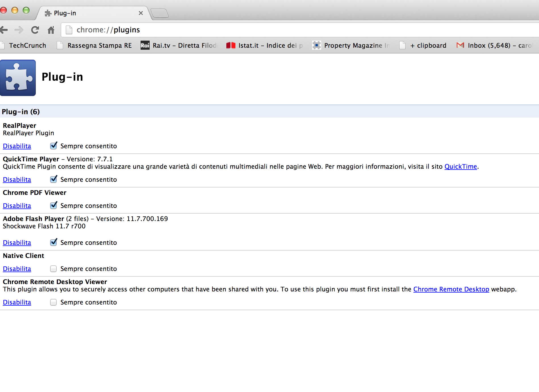Disable the RealPlayer plugin
539x392 pixels.
pyautogui.click(x=17, y=146)
